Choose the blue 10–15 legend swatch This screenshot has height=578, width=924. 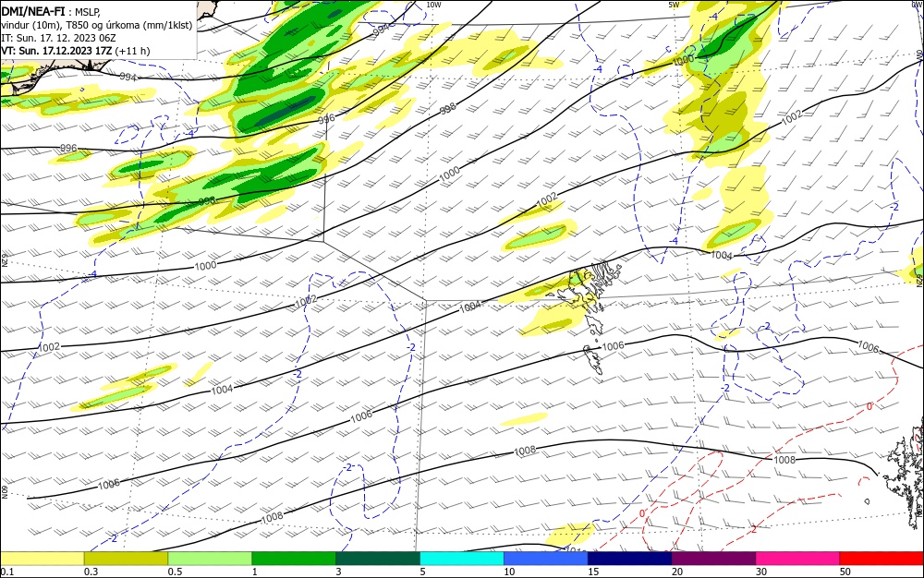click(x=546, y=559)
